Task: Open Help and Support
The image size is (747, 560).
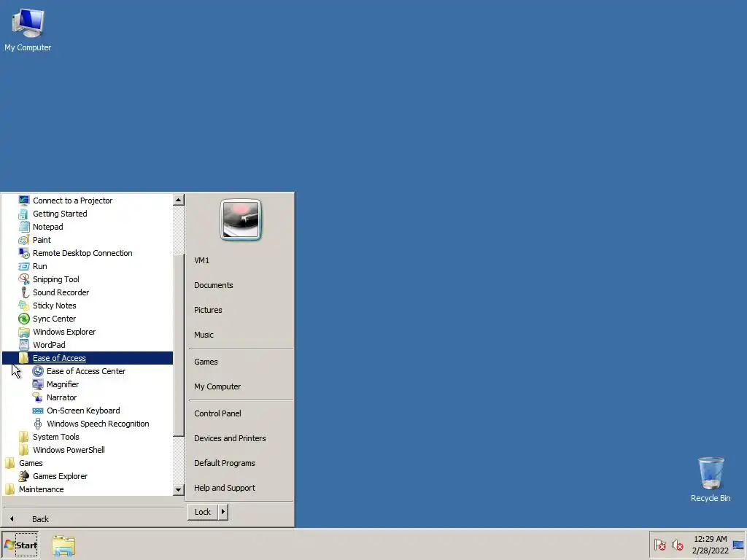Action: click(241, 488)
